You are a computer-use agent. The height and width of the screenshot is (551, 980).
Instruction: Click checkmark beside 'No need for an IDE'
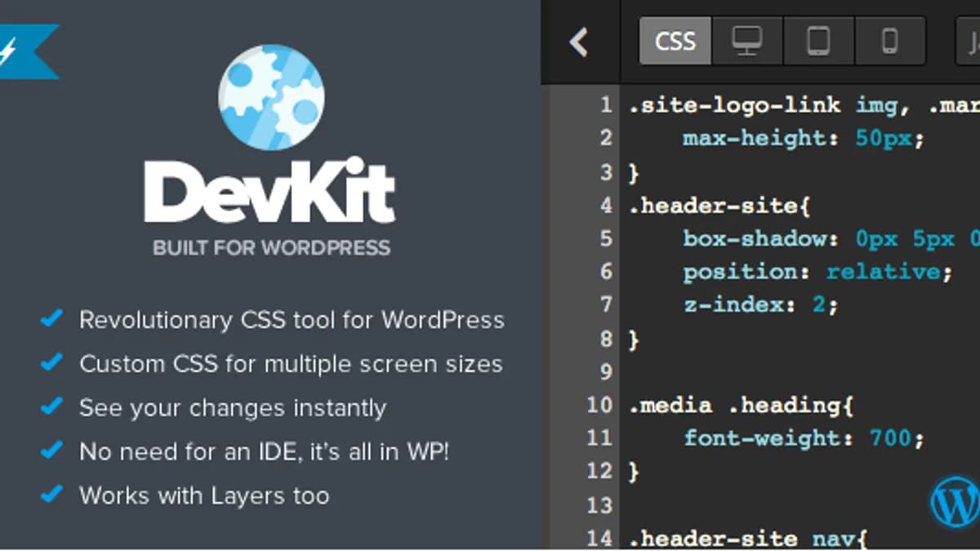coord(51,450)
